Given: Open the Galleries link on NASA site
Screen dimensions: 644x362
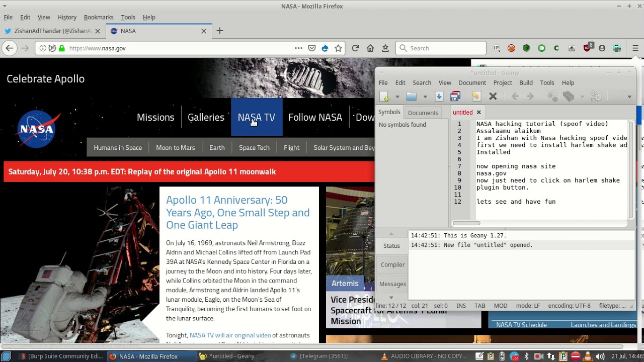Looking at the screenshot, I should [x=206, y=117].
